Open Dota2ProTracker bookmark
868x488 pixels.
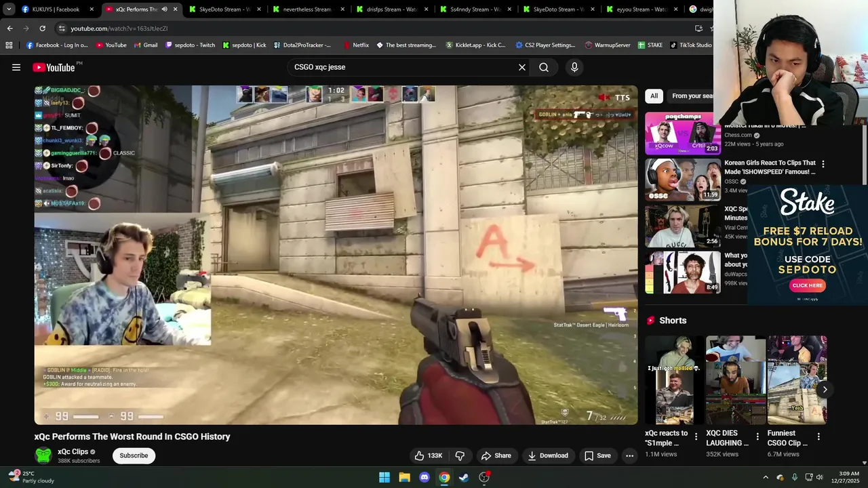tap(302, 45)
